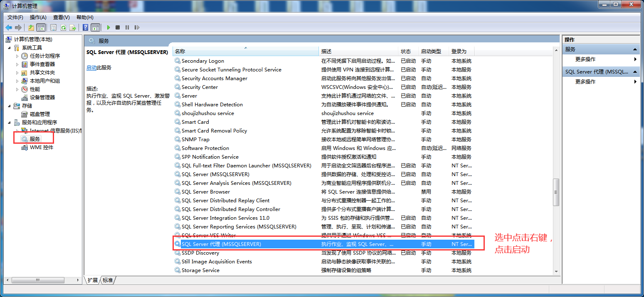644x297 pixels.
Task: Collapse the 服务和应用程序 tree node
Action: [10, 122]
